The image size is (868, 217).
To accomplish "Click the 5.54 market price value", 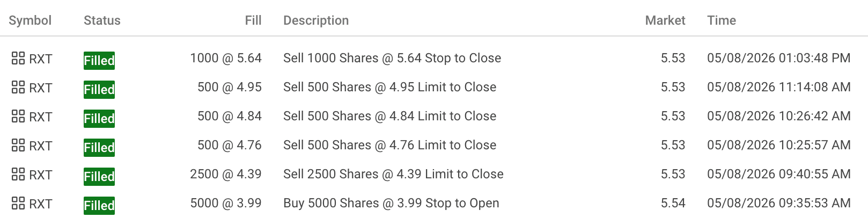I will tap(673, 203).
